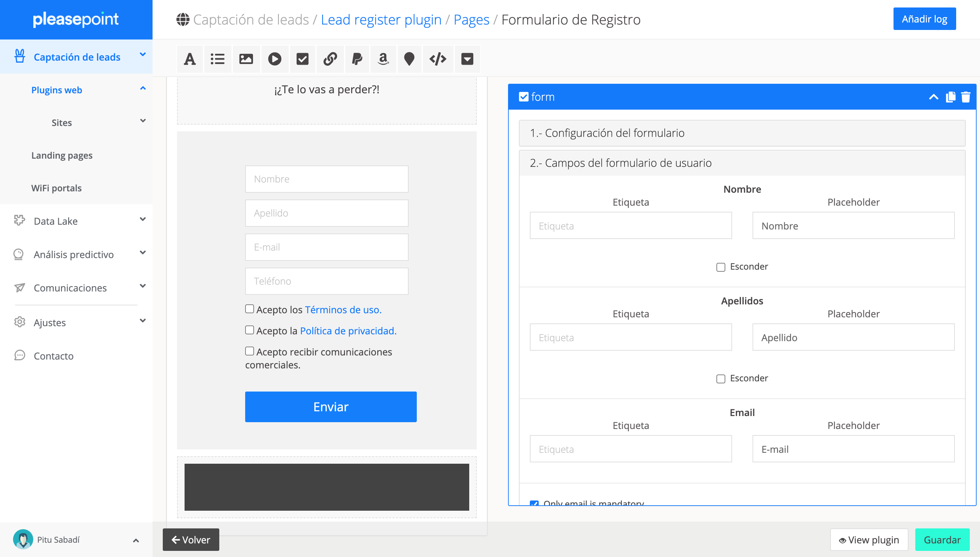Delete the form block with trash icon
Image resolution: width=980 pixels, height=557 pixels.
click(965, 97)
